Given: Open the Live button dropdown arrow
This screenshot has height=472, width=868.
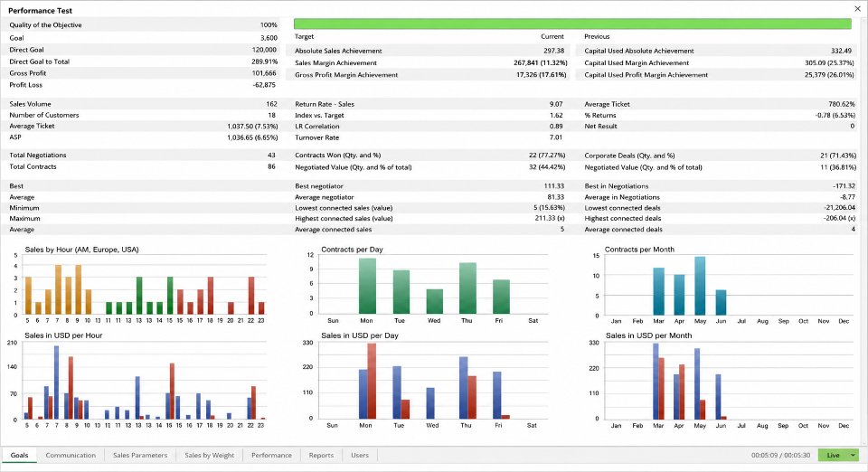Looking at the screenshot, I should (853, 455).
